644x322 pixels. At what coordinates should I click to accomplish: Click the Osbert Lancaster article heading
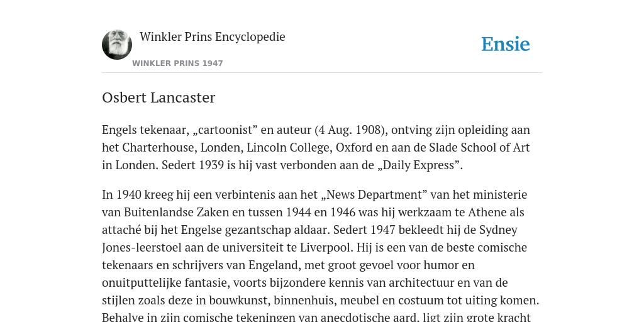(x=158, y=97)
